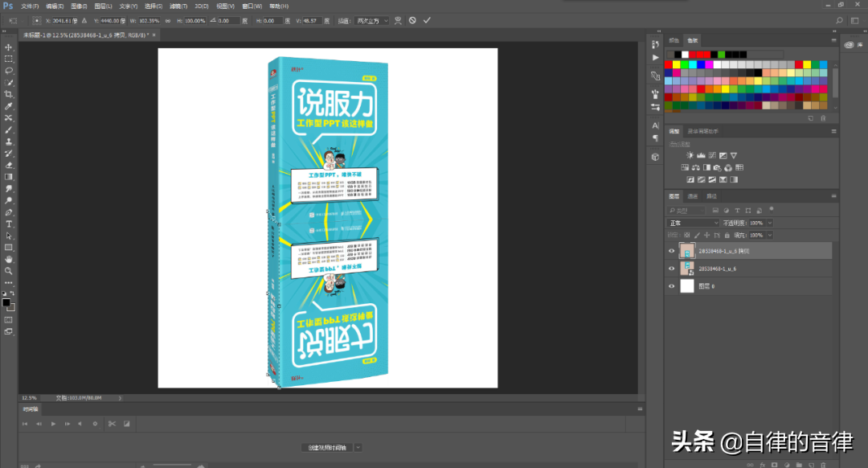Viewport: 868px width, 468px height.
Task: Open the layer filter type dropdown
Action: point(687,211)
